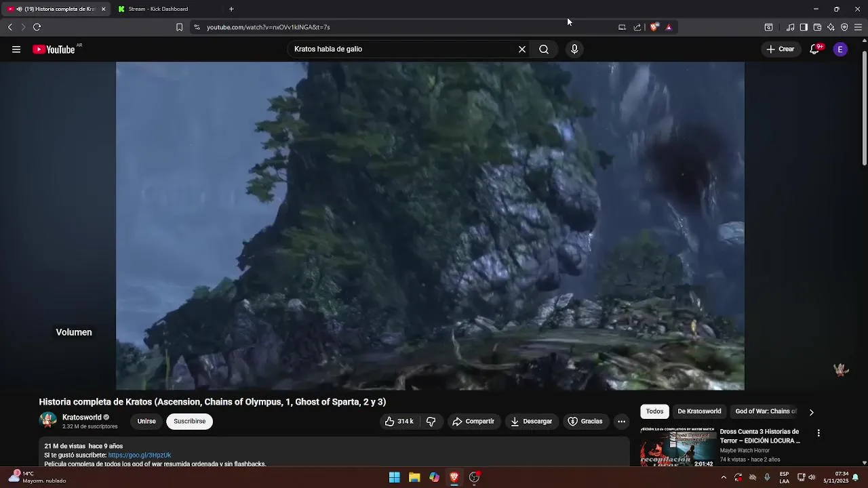
Task: Go to YouTube home via logo
Action: tap(54, 49)
